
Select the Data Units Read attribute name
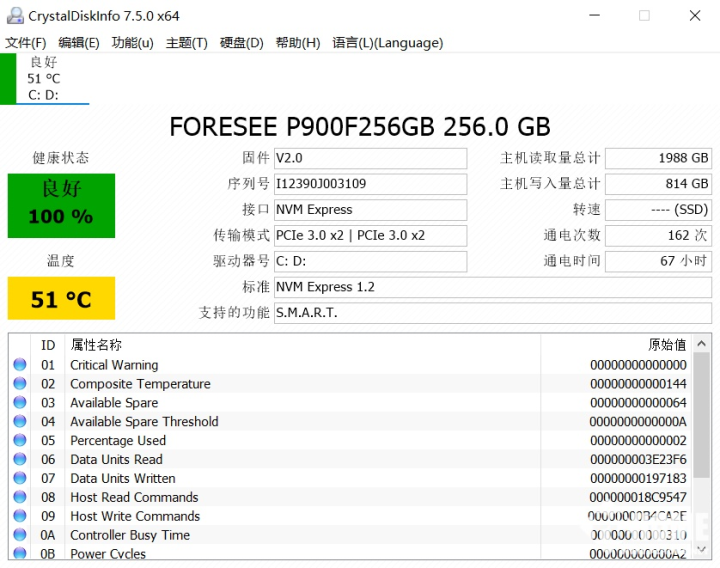(117, 459)
